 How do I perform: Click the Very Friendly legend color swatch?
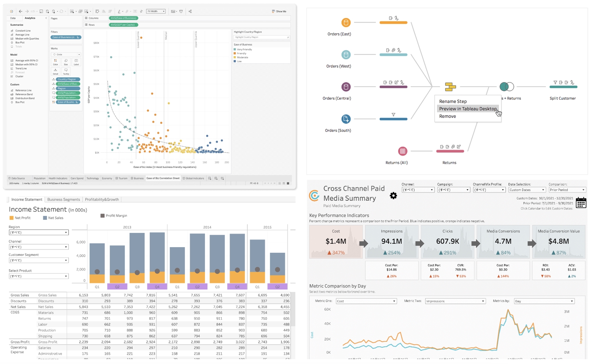click(x=235, y=50)
